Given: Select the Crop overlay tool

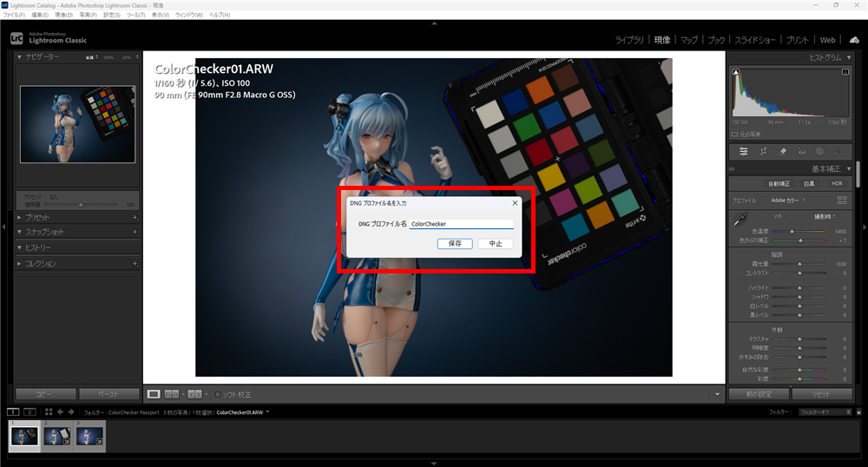Looking at the screenshot, I should pos(763,152).
